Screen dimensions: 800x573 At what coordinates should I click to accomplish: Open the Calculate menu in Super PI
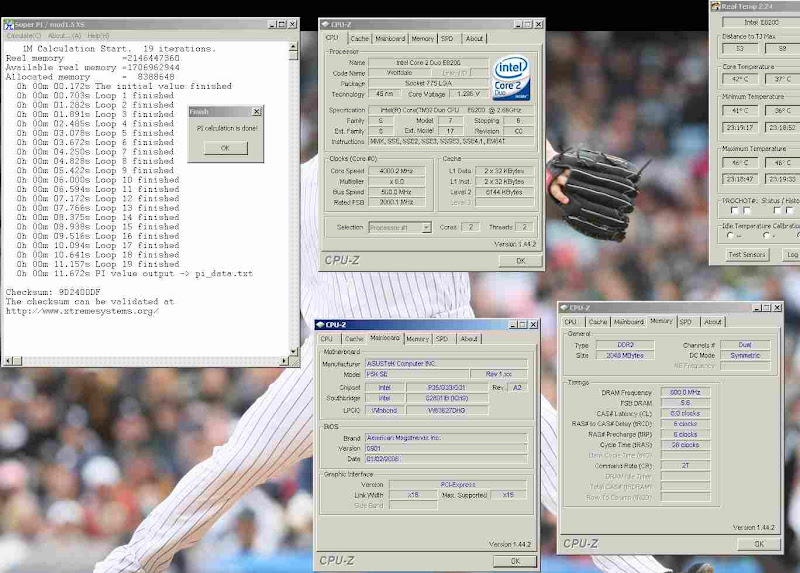pos(23,36)
